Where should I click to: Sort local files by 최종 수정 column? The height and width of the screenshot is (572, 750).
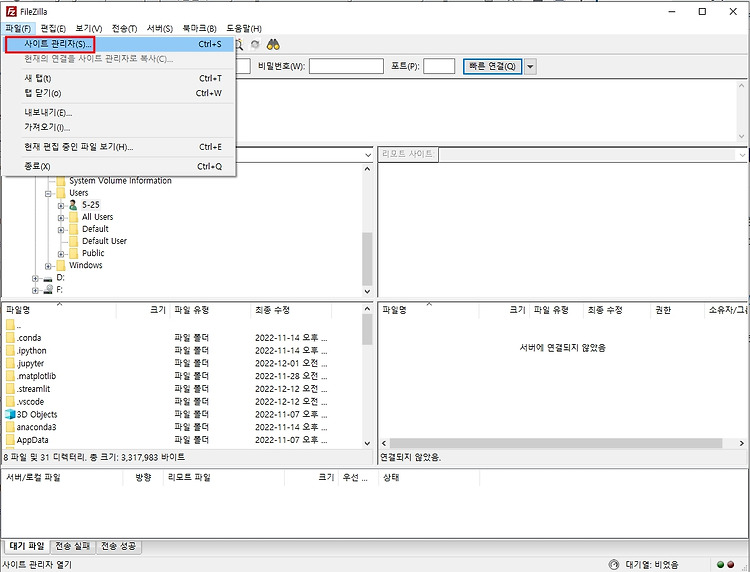pyautogui.click(x=291, y=310)
